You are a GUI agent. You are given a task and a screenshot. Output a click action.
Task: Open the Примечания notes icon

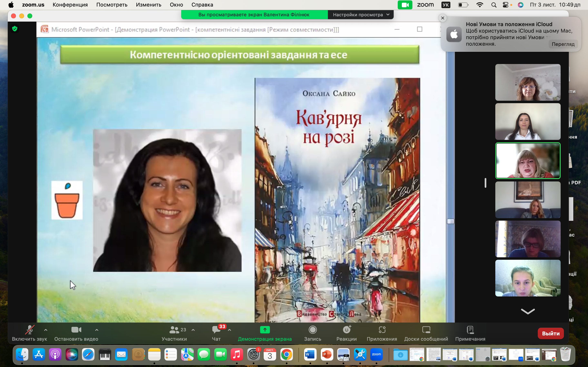[470, 330]
